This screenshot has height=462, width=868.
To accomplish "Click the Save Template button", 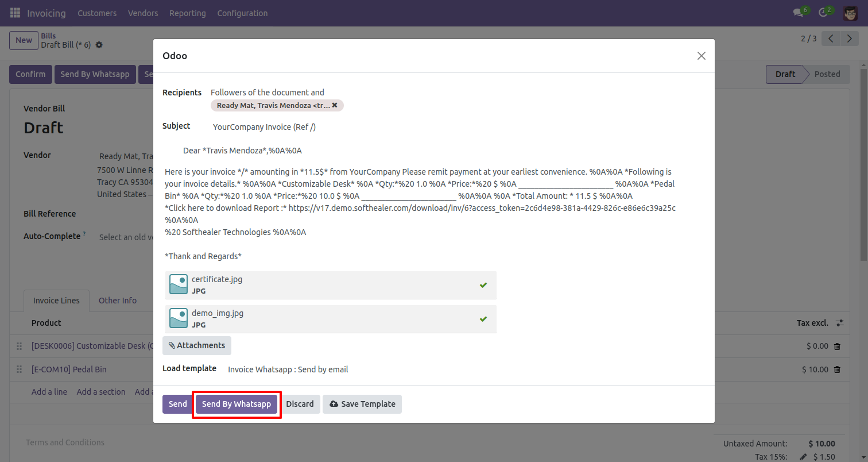I will [x=362, y=404].
